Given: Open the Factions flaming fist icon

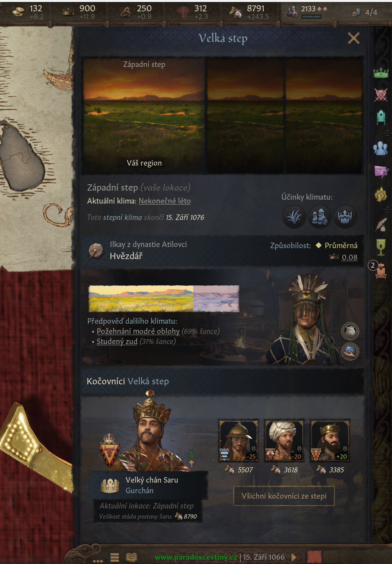Looking at the screenshot, I should 381,194.
